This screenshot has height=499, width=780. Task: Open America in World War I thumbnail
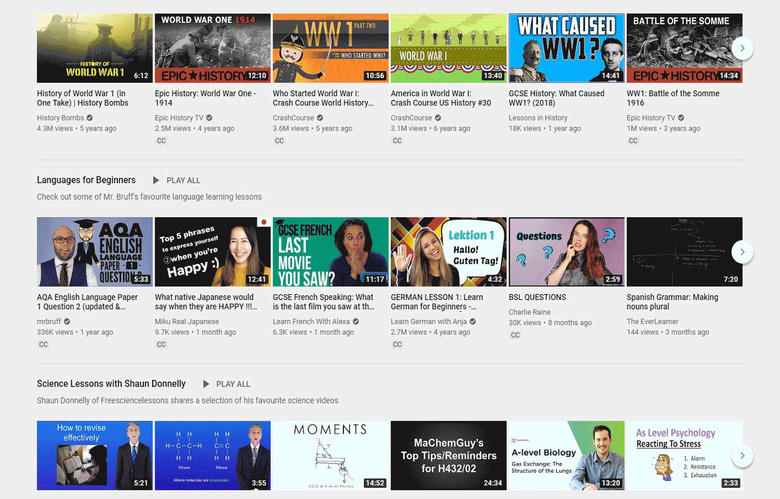tap(448, 48)
